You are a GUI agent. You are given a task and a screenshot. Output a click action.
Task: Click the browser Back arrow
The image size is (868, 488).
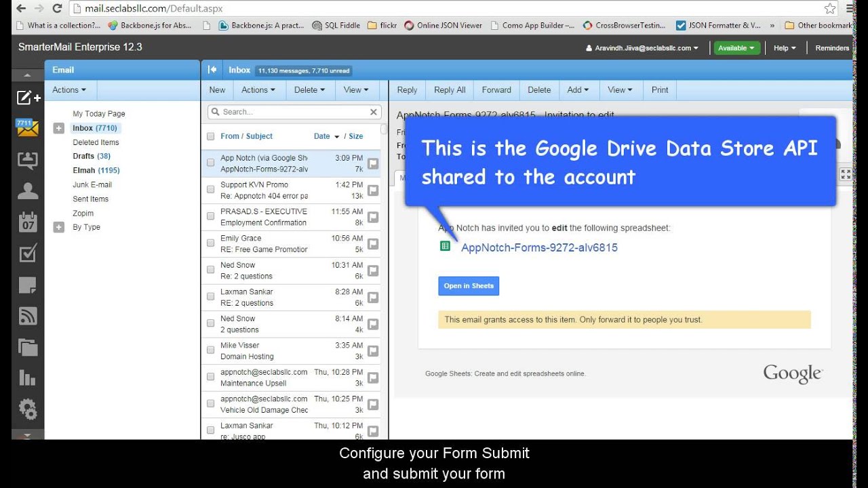point(21,9)
